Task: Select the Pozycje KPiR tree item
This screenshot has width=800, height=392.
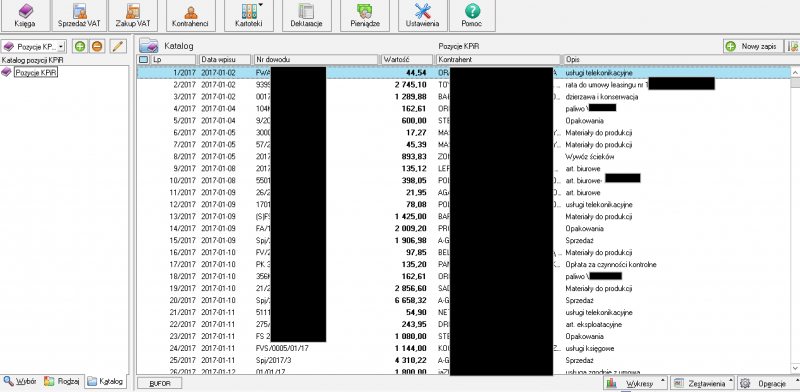Action: pos(36,73)
